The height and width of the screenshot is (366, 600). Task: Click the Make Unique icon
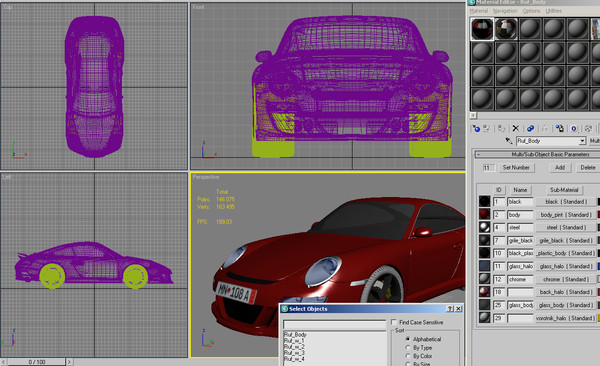544,129
